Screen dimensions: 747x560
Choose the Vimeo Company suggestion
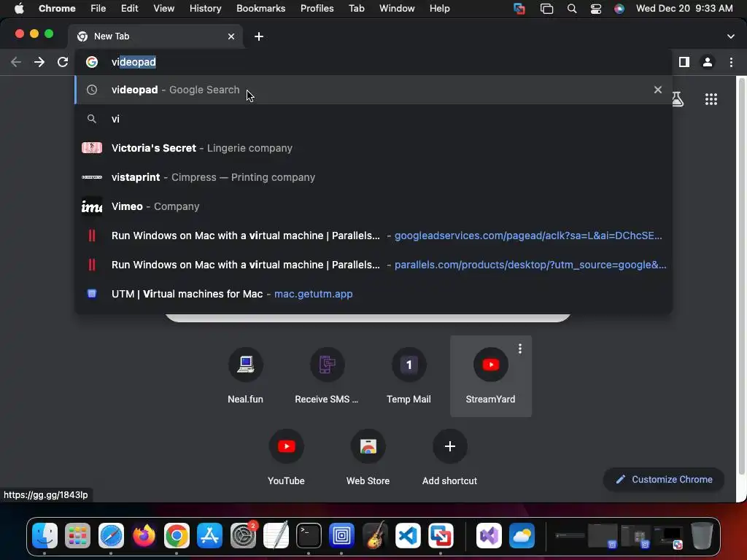[373, 206]
